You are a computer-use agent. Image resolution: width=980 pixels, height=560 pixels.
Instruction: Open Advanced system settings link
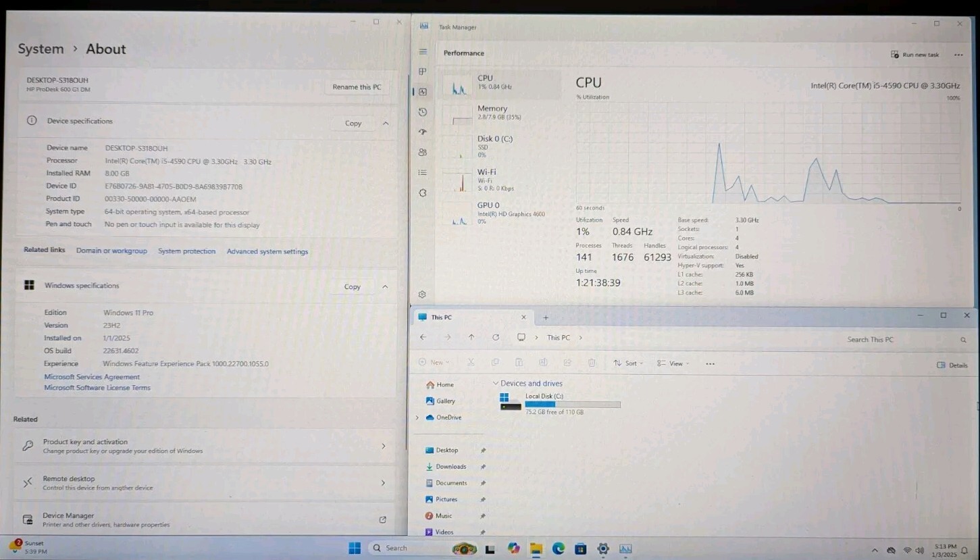pyautogui.click(x=267, y=251)
